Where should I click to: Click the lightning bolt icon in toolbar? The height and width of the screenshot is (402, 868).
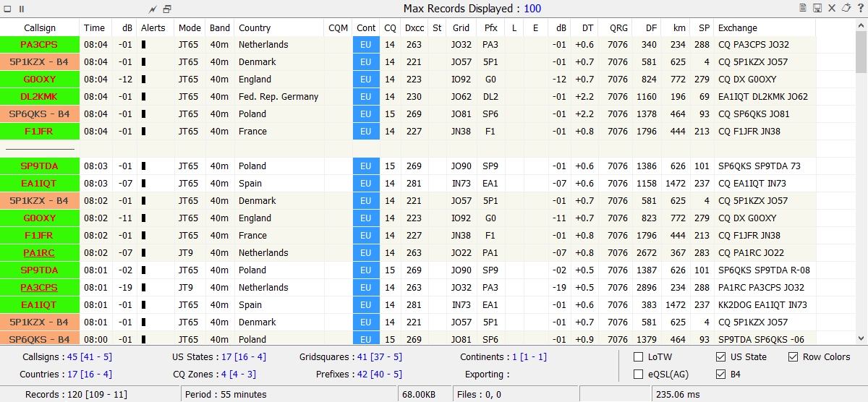point(153,9)
